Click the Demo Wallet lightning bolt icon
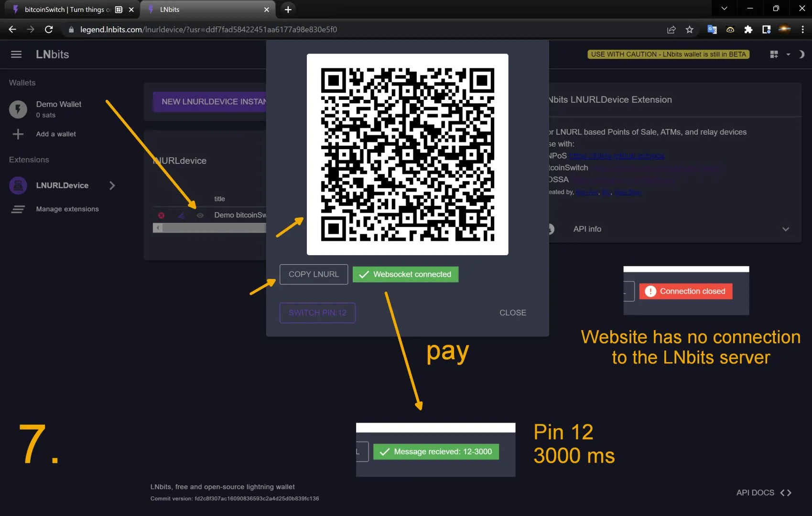Screen dimensions: 812x516 (x=18, y=109)
